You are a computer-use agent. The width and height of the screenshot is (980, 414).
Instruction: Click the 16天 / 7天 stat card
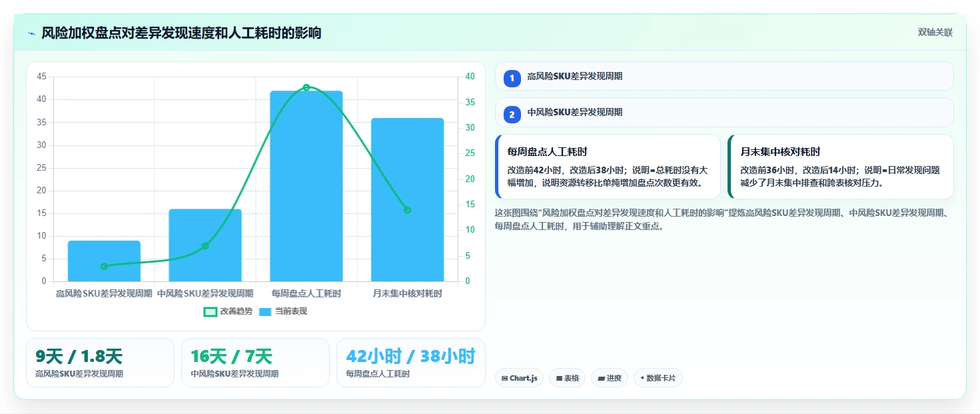255,363
